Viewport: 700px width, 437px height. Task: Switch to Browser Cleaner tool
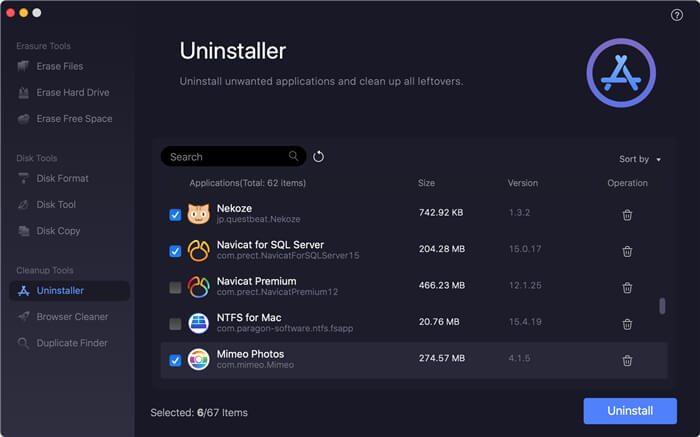pyautogui.click(x=72, y=317)
